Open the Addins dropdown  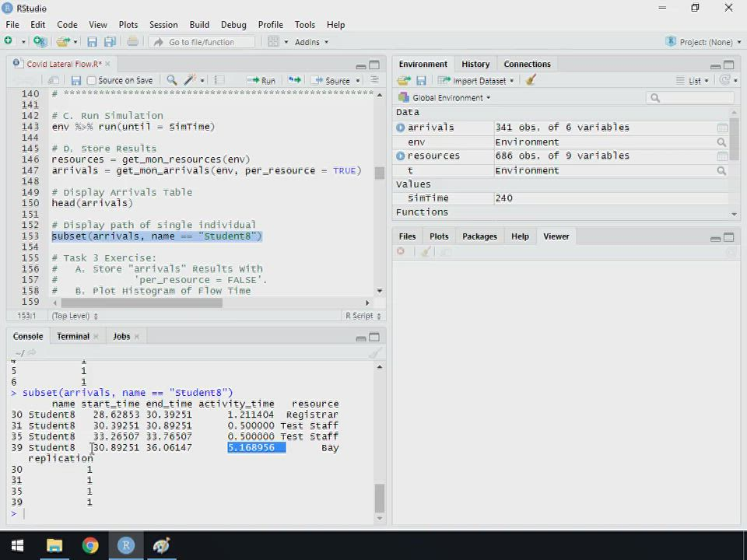(311, 42)
